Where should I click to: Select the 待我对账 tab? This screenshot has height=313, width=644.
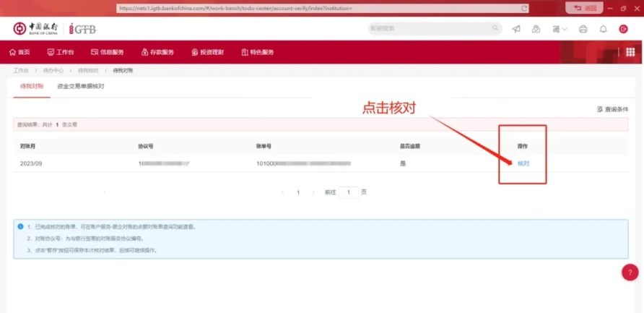[32, 86]
